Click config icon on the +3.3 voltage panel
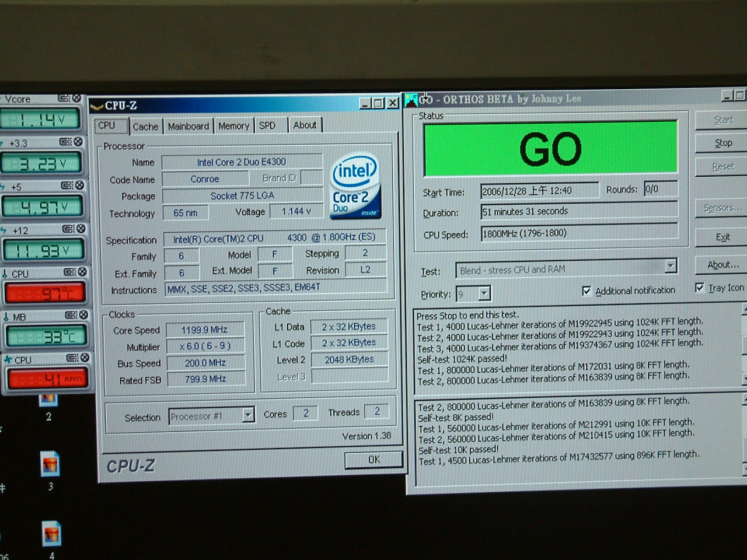 pos(65,142)
